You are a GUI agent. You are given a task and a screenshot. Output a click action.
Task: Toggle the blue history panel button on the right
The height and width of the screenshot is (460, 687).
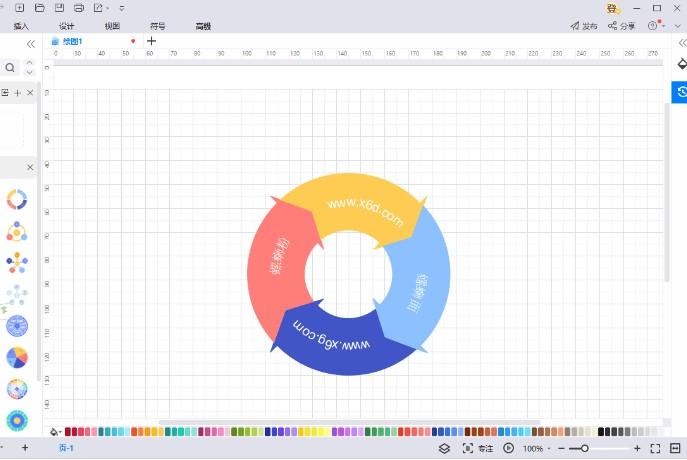pos(680,92)
